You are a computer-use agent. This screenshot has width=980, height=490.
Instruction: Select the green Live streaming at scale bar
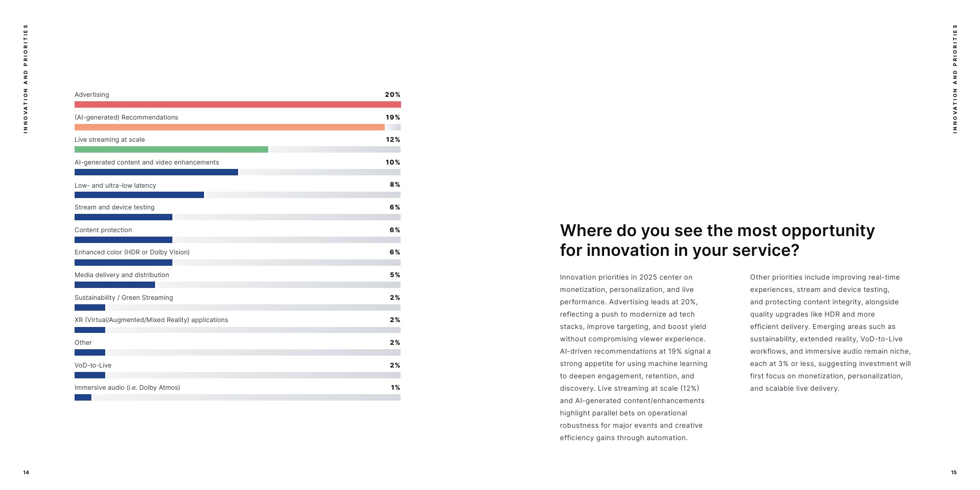tap(171, 150)
